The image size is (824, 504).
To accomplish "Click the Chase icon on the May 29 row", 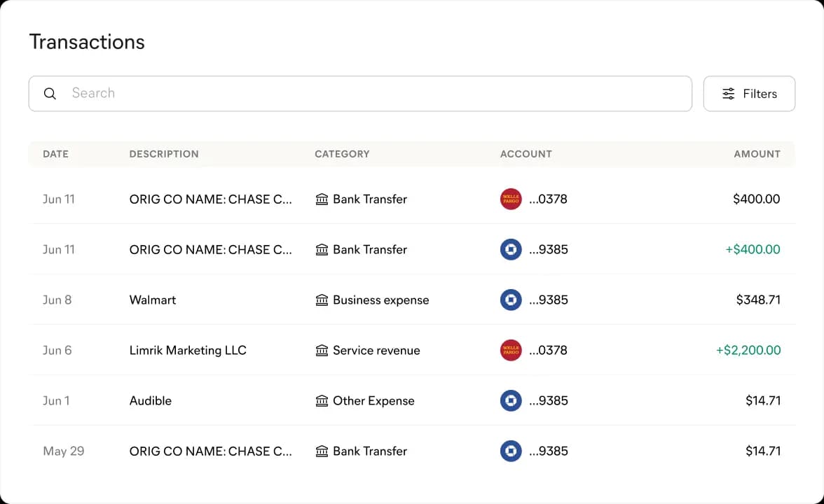I will point(511,451).
